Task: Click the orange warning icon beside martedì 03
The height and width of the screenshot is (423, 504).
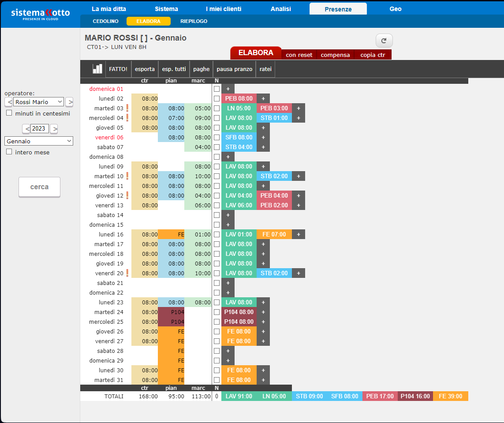Action: (127, 108)
